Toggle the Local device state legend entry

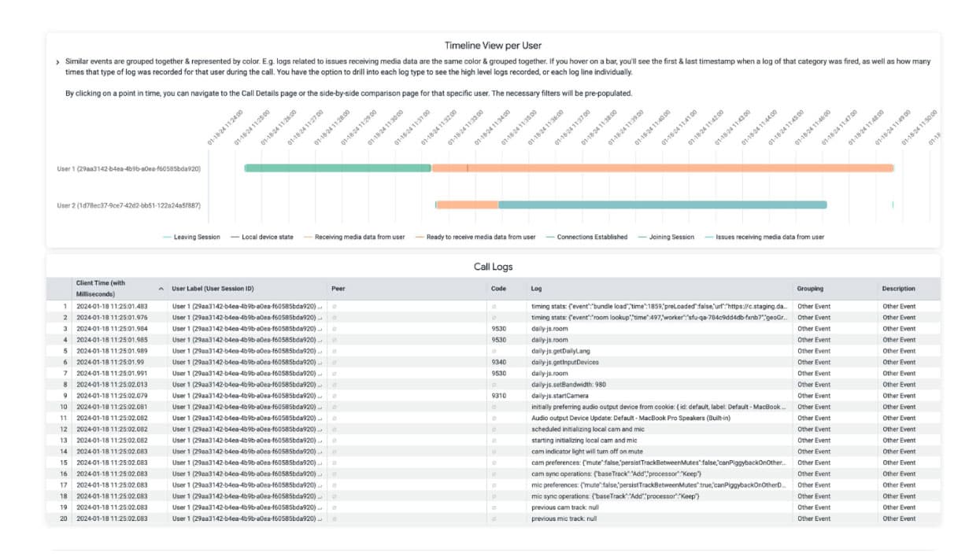262,237
